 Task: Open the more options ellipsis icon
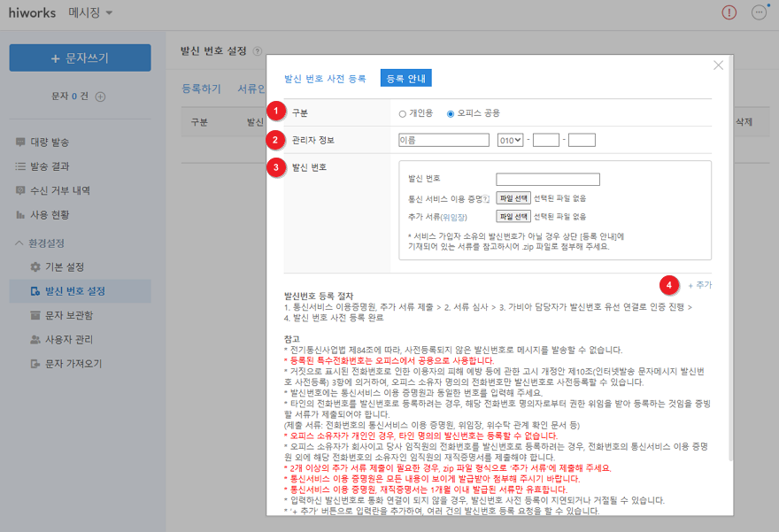tap(759, 12)
